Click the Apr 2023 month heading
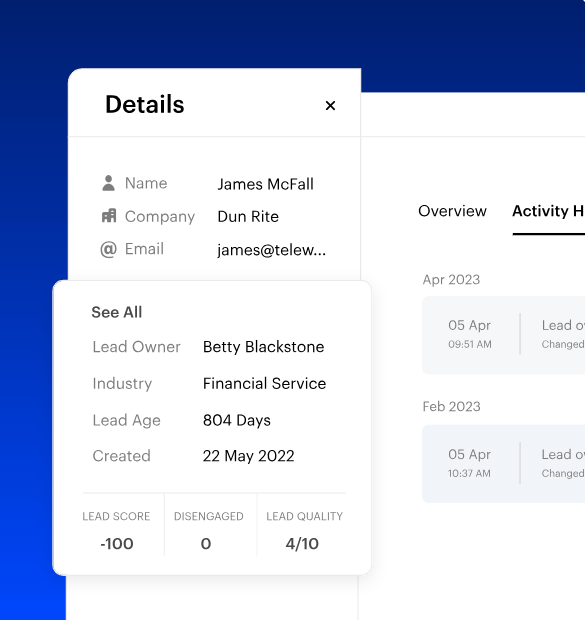 [x=451, y=280]
